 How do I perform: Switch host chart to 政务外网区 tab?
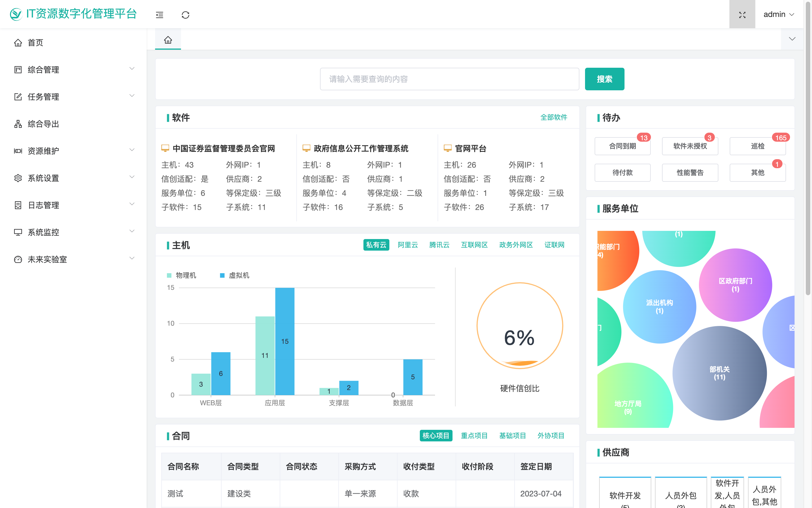[516, 245]
